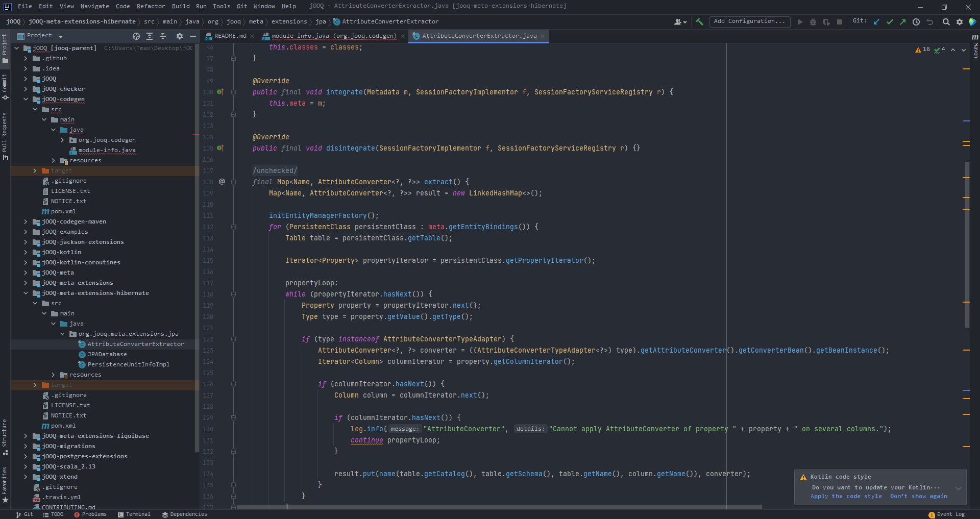980x519 pixels.
Task: Expand the jOOQ-kotlin module
Action: click(26, 252)
